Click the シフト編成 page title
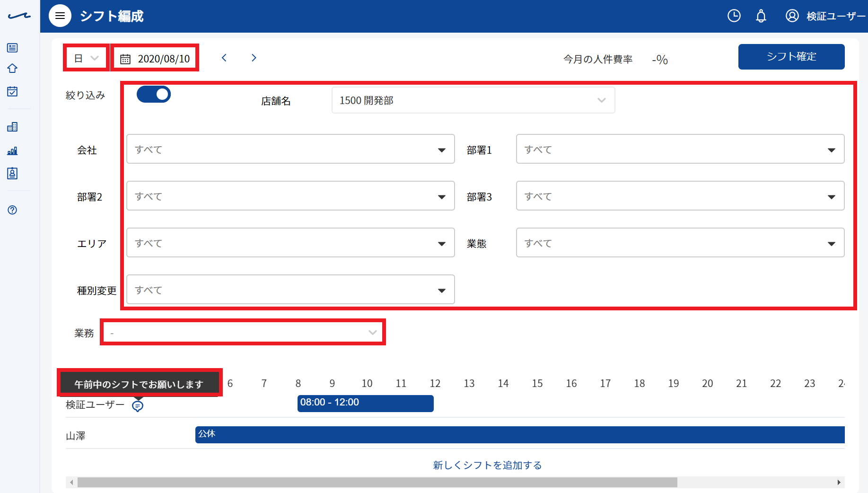The image size is (868, 493). (x=112, y=16)
